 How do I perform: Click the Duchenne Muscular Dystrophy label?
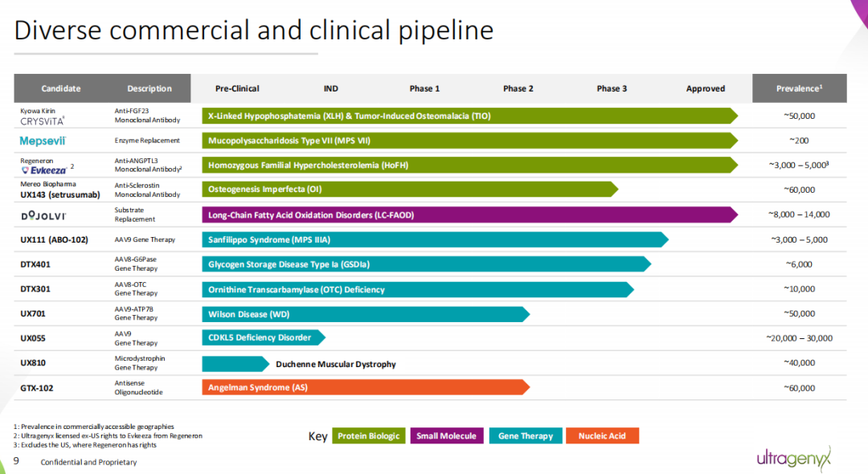(336, 364)
